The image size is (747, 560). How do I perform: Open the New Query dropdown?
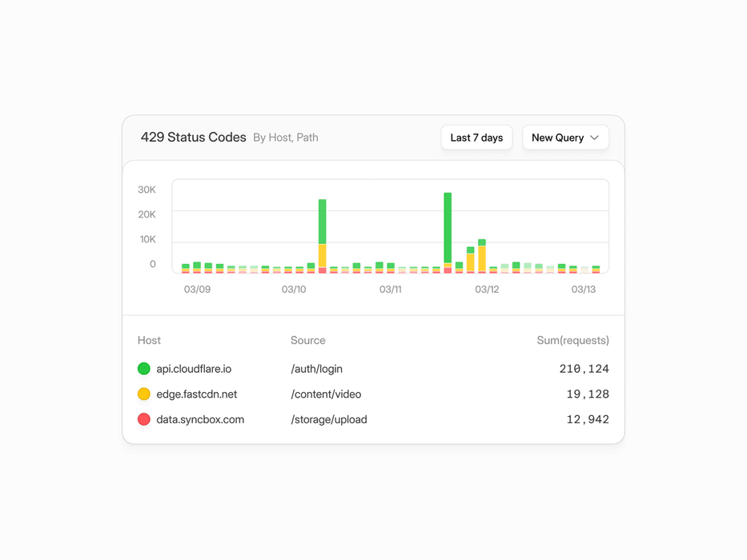[565, 138]
